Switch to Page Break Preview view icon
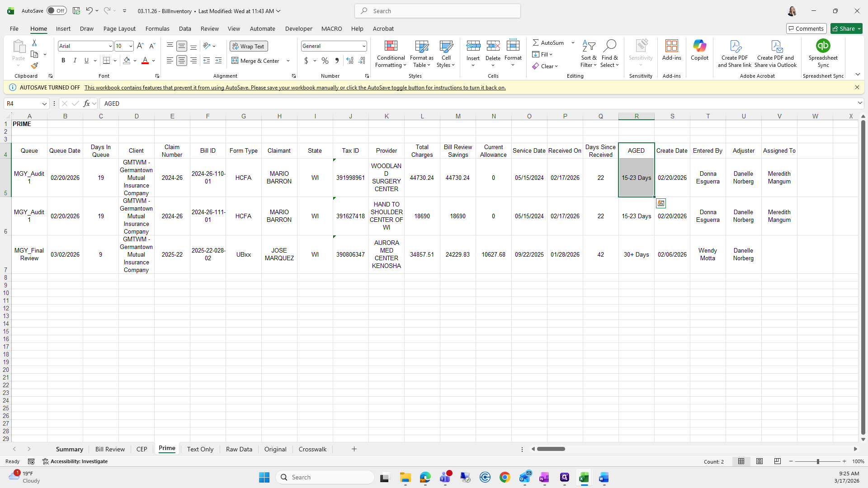Image resolution: width=868 pixels, height=488 pixels. (x=777, y=461)
